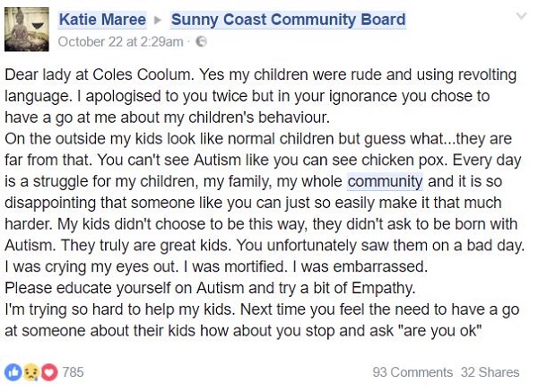Click the sentence 'I was crying my eyes out'
This screenshot has height=392, width=538.
[x=91, y=266]
